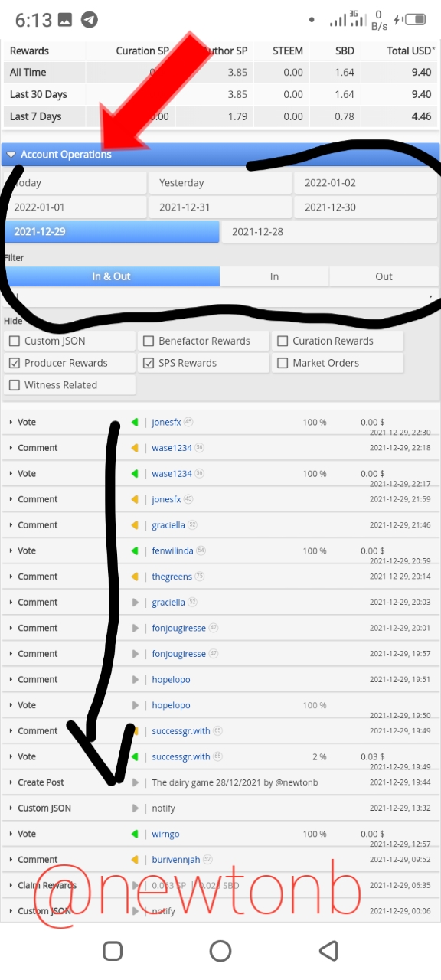Toggle the Market Orders checkbox

pos(283,363)
